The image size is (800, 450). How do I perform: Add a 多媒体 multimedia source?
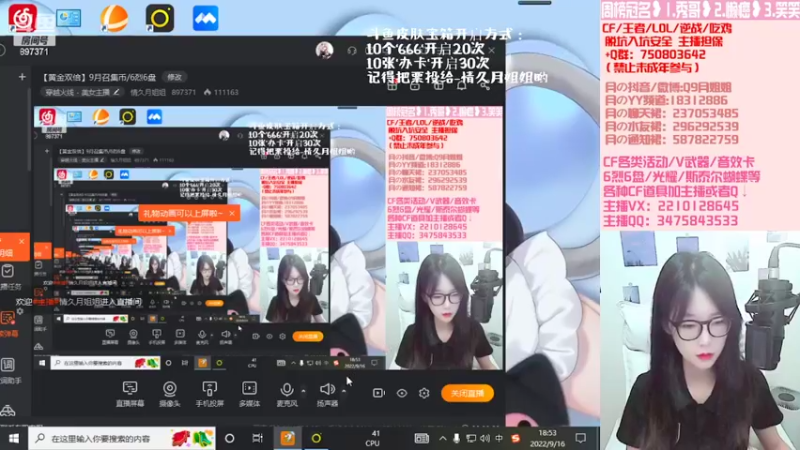[x=249, y=394]
